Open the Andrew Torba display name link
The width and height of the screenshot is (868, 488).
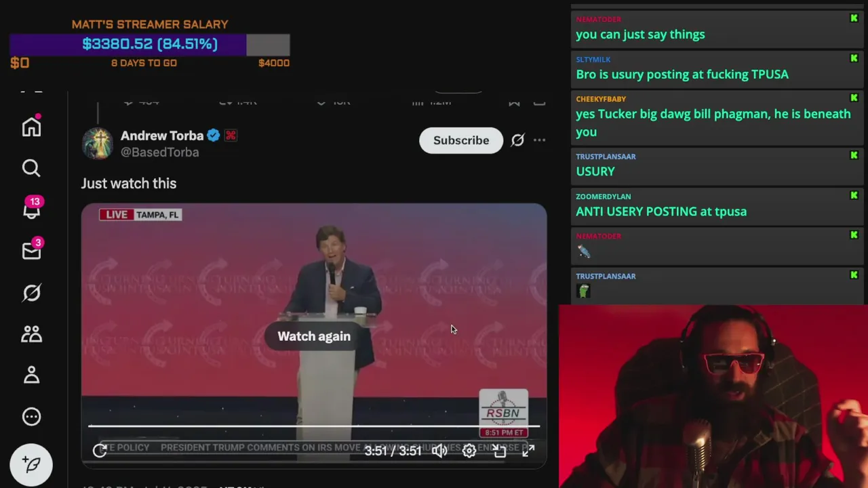pyautogui.click(x=162, y=136)
